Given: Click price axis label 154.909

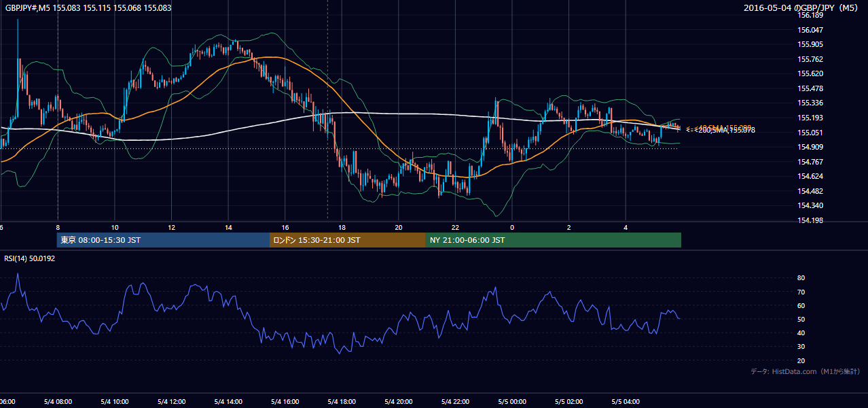Looking at the screenshot, I should (811, 147).
